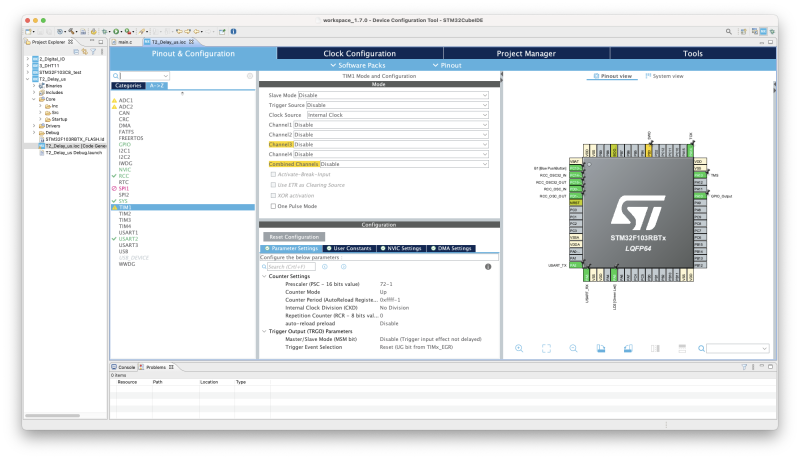The height and width of the screenshot is (459, 800).
Task: Select the A->Z sorting button
Action: (x=157, y=86)
